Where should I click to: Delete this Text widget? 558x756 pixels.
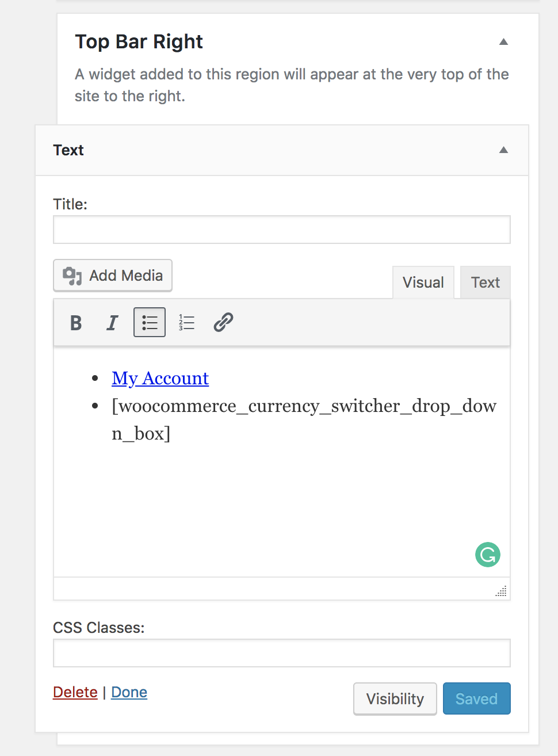75,692
